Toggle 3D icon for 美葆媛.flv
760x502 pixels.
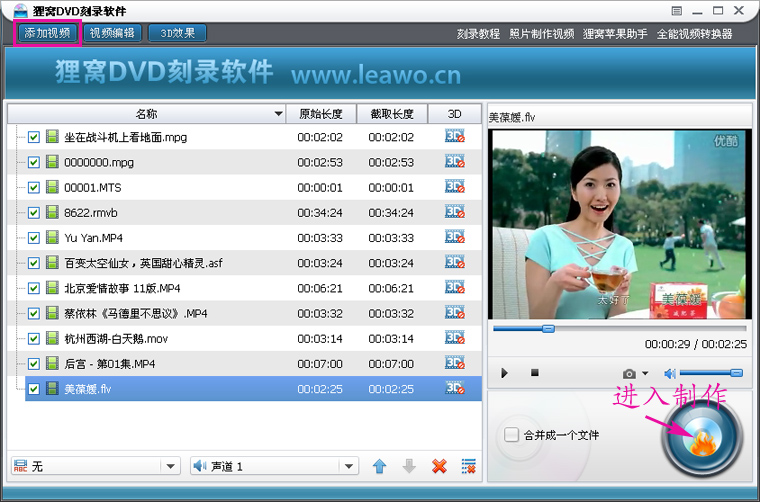coord(455,388)
